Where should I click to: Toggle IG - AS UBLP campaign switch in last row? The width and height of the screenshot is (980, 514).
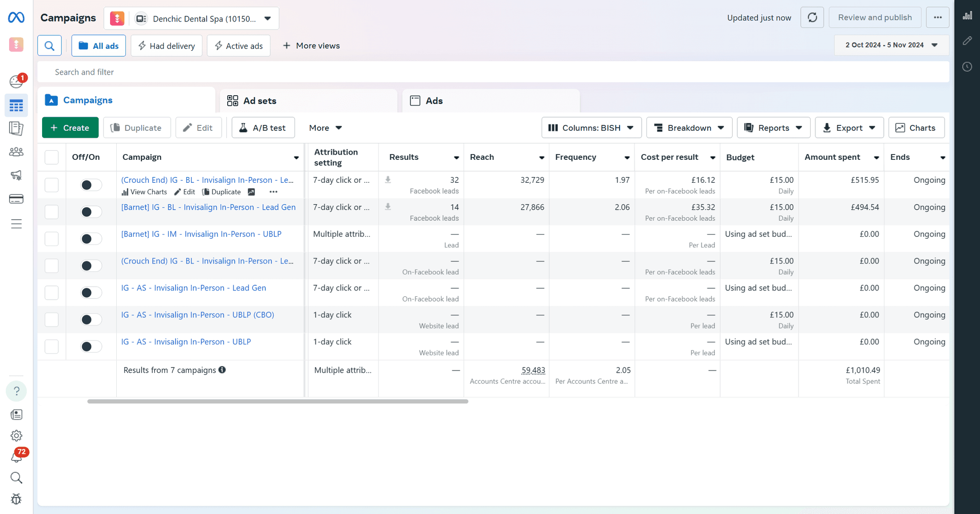(x=91, y=346)
